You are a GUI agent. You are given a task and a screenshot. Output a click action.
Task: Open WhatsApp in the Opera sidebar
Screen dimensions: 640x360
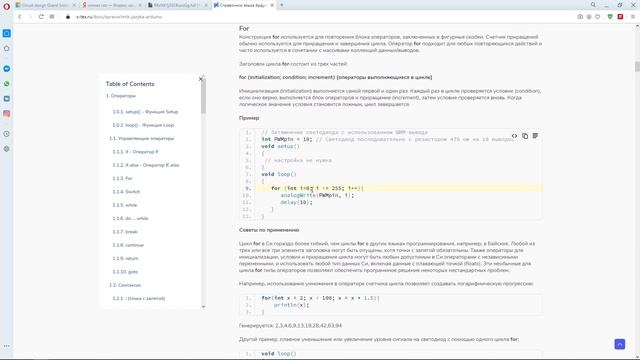(7, 84)
